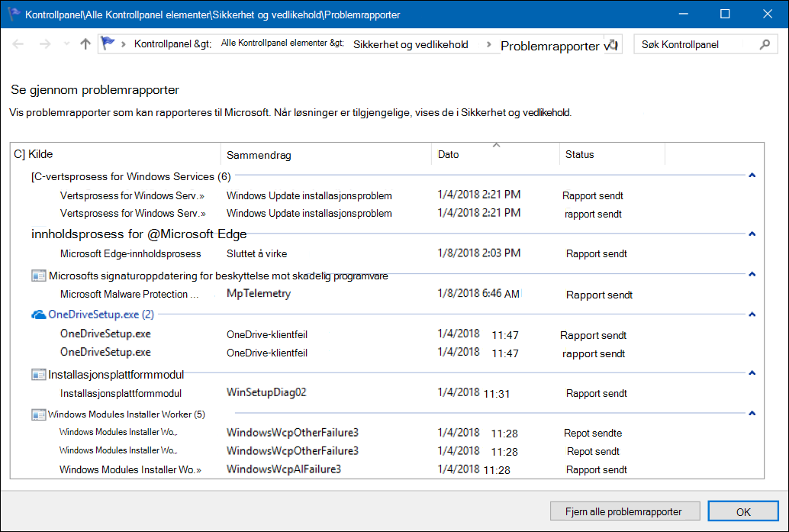Click Alle Kontrollpanel elementer breadcrumb
Screen dimensions: 789x532
283,44
